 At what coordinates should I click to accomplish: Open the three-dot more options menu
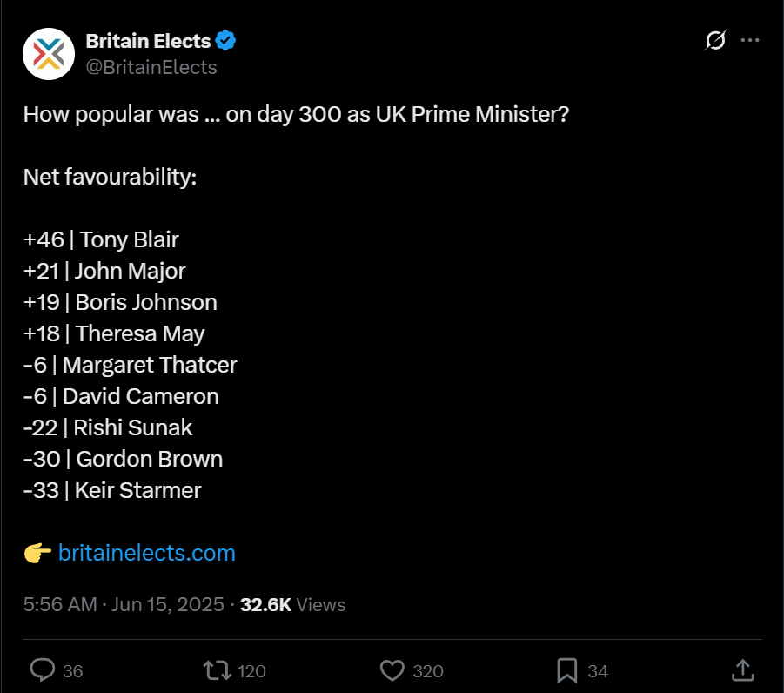[x=750, y=40]
